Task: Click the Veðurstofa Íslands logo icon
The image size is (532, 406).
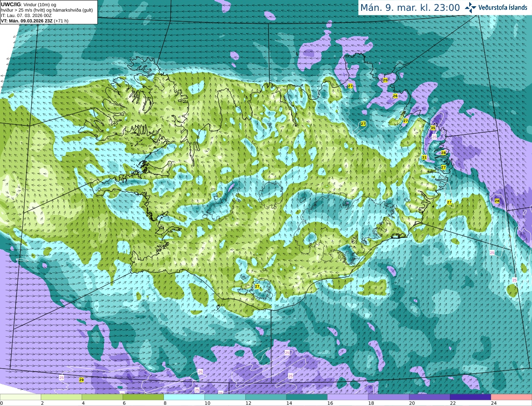Action: (x=470, y=7)
